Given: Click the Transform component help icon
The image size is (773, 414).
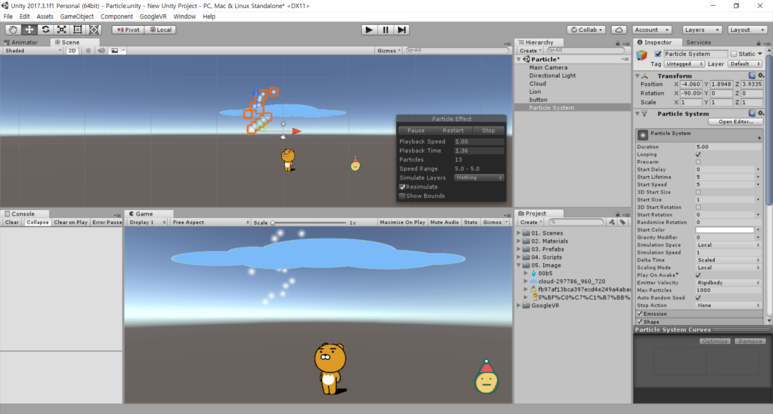Looking at the screenshot, I should pos(752,75).
